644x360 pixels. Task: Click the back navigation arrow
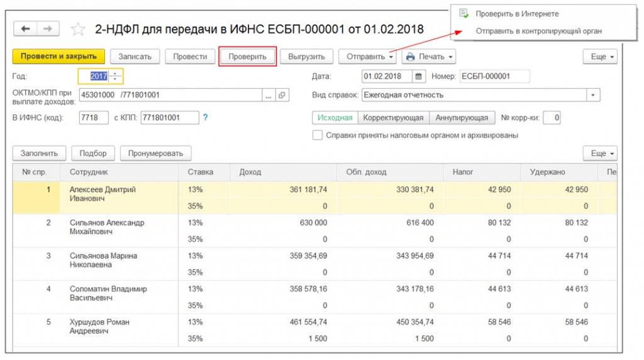(26, 29)
